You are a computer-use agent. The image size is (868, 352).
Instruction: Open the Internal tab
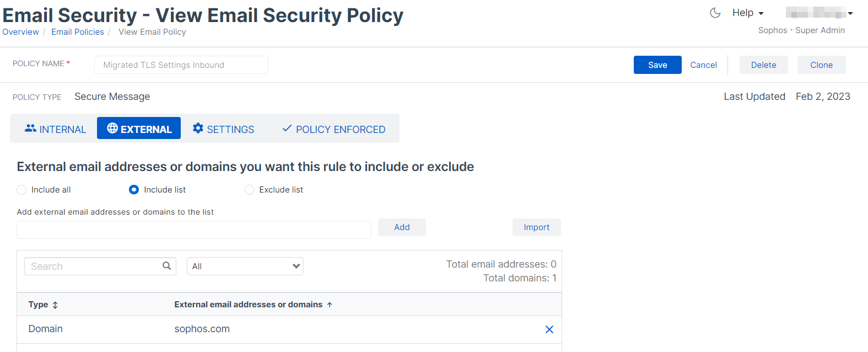[x=55, y=129]
